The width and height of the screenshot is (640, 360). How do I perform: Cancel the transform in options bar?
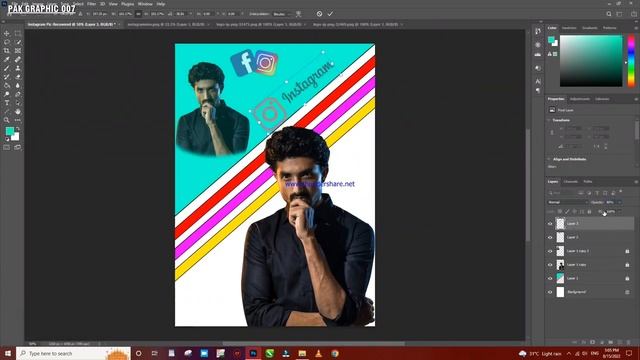coord(319,14)
